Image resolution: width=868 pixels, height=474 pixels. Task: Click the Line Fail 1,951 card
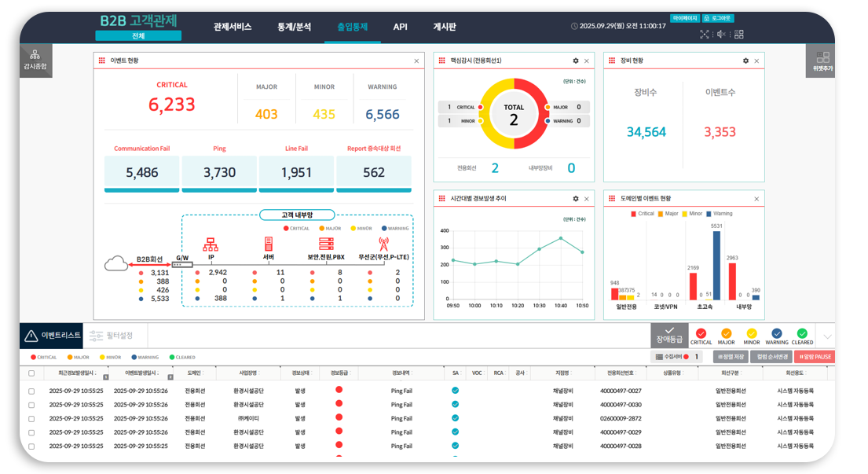[x=296, y=173]
